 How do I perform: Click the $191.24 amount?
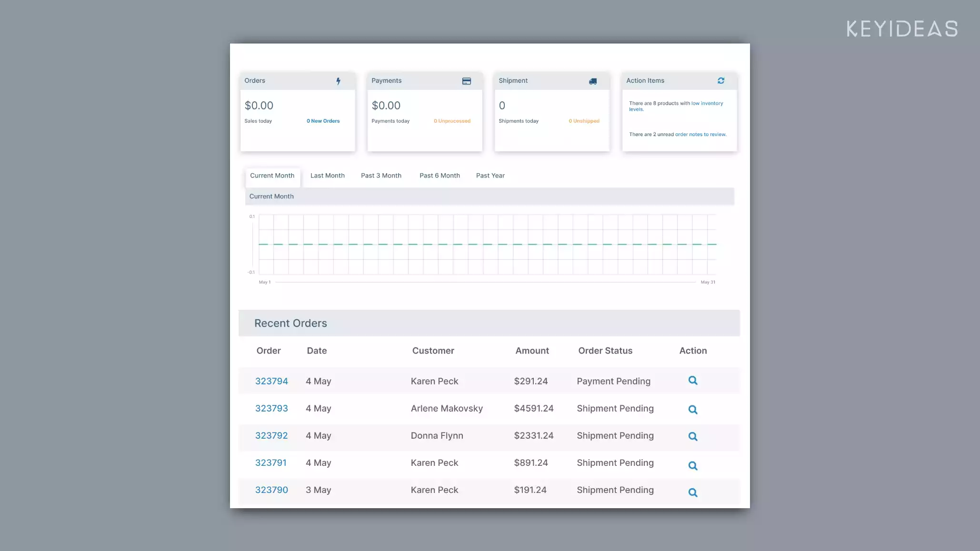coord(530,490)
